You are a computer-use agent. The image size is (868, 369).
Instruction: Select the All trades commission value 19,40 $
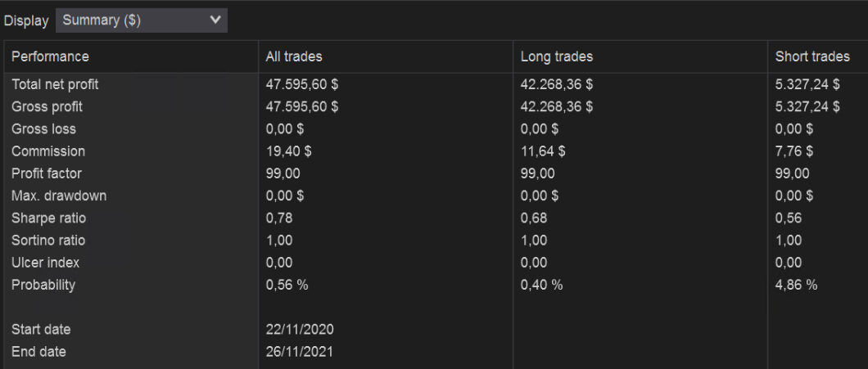click(289, 151)
